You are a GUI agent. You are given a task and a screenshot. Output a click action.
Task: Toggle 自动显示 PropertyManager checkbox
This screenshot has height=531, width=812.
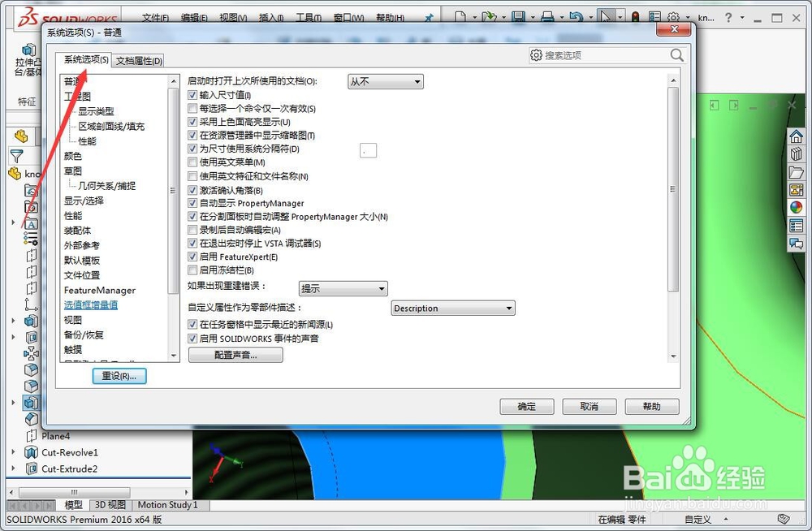point(192,203)
